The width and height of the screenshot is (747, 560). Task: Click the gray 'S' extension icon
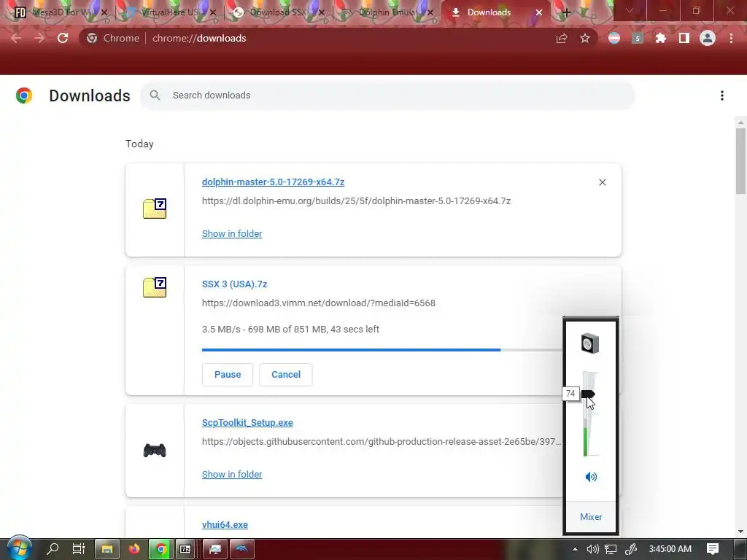click(x=638, y=38)
